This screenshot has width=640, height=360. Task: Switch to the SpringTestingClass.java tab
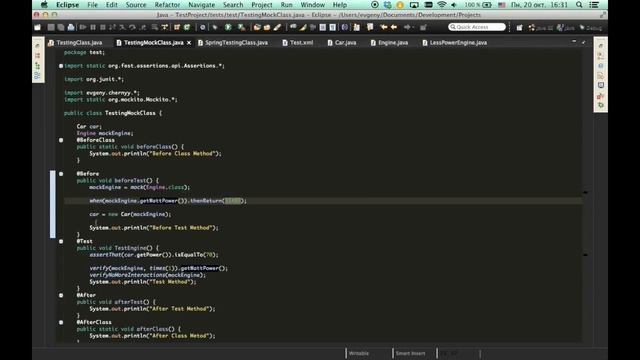point(233,42)
